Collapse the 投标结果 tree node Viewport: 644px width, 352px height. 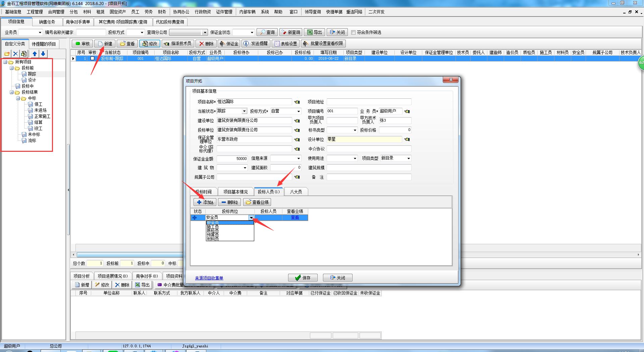coord(12,92)
